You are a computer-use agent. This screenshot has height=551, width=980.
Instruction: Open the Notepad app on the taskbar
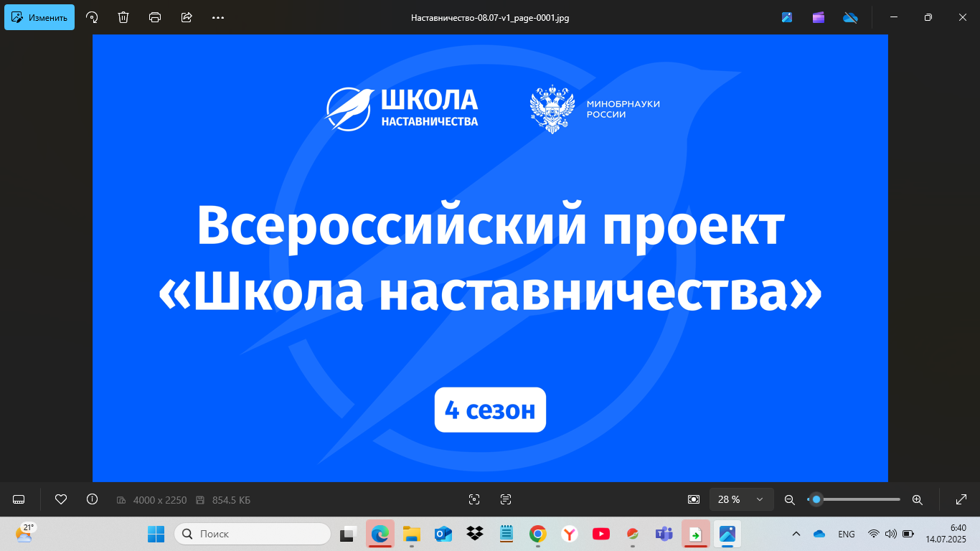507,534
